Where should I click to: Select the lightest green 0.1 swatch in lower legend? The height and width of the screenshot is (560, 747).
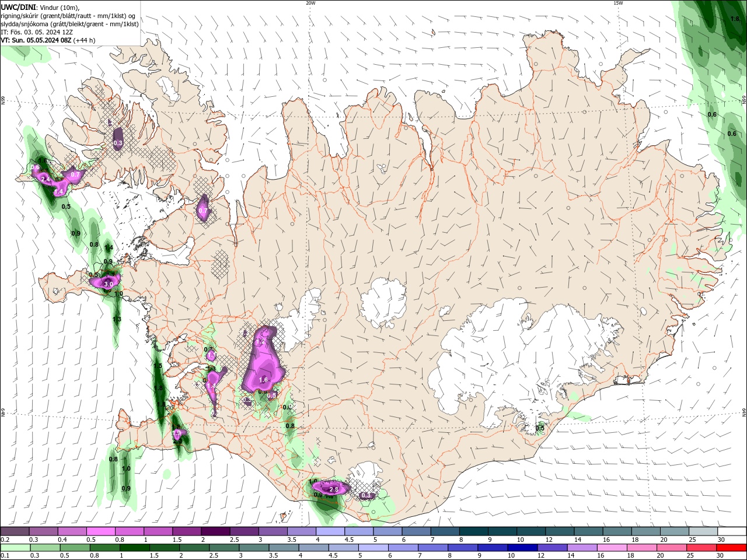click(15, 548)
